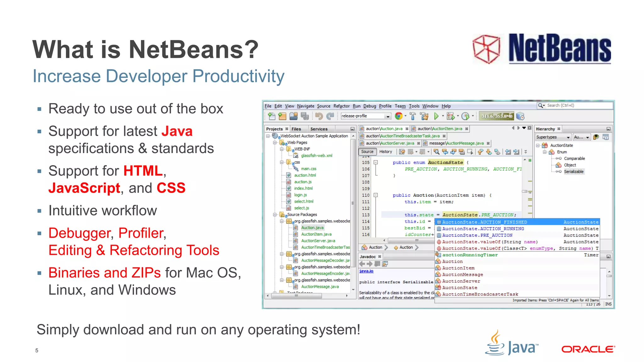Click Hierarchy panel inspect icon beside Au... dropdown
644x362 pixels.
(x=596, y=137)
